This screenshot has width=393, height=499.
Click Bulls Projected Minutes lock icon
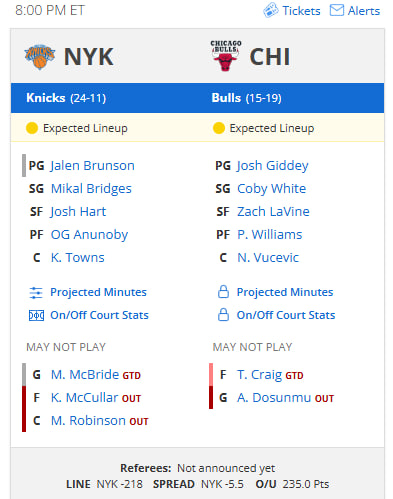point(223,292)
